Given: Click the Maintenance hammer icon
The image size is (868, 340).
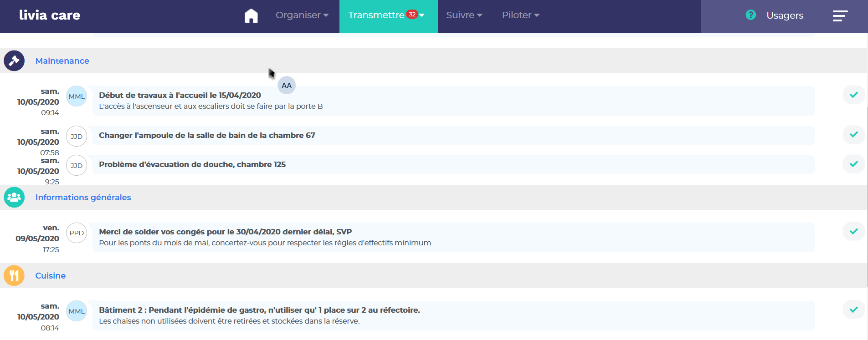Looking at the screenshot, I should pos(14,61).
